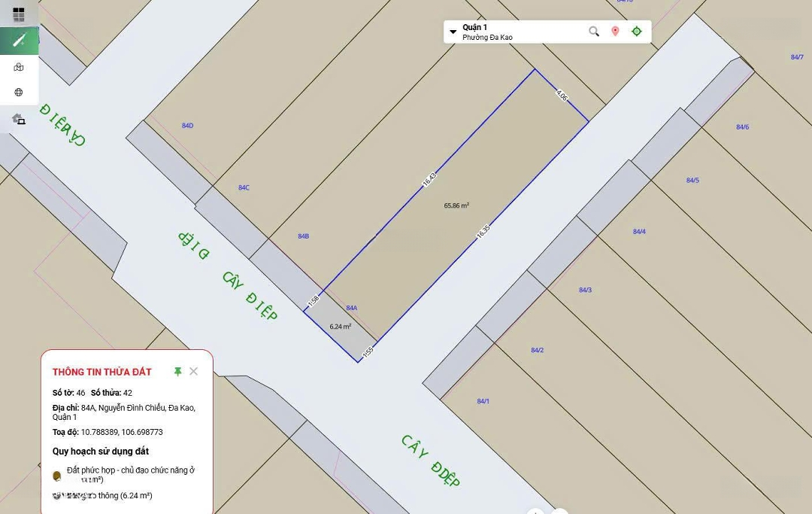Click parcel labeled 84/3
Viewport: 812px width, 514px height.
pos(585,290)
